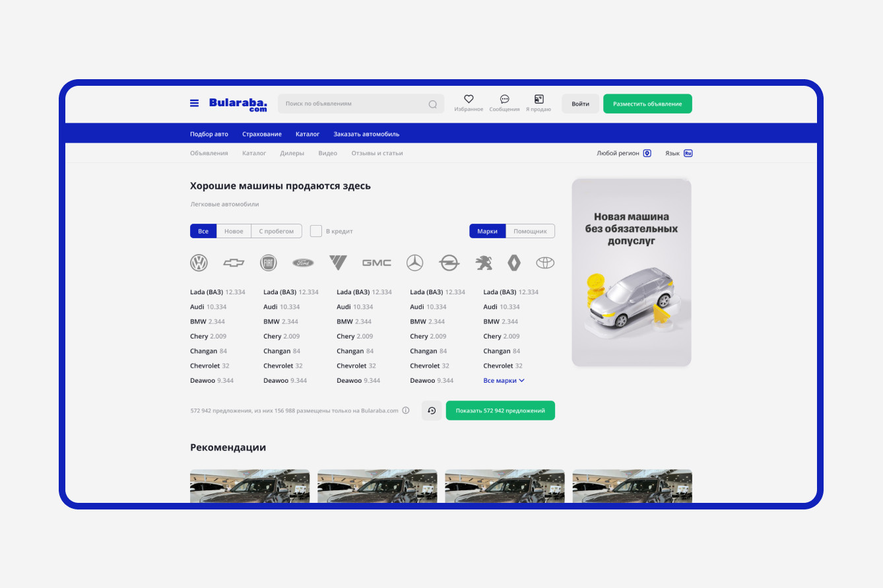Screen dimensions: 883x588
Task: Pick the Mercedes-Benz star logo
Action: [x=414, y=263]
